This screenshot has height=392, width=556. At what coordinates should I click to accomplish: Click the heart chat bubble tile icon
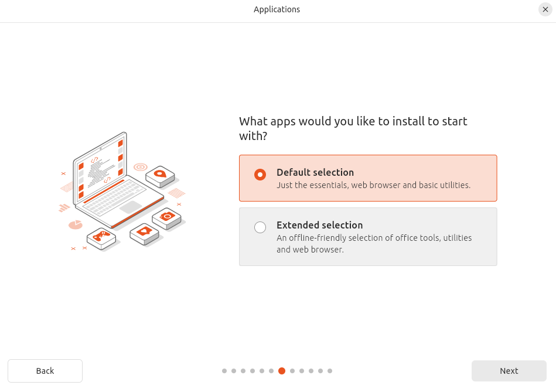tap(144, 231)
